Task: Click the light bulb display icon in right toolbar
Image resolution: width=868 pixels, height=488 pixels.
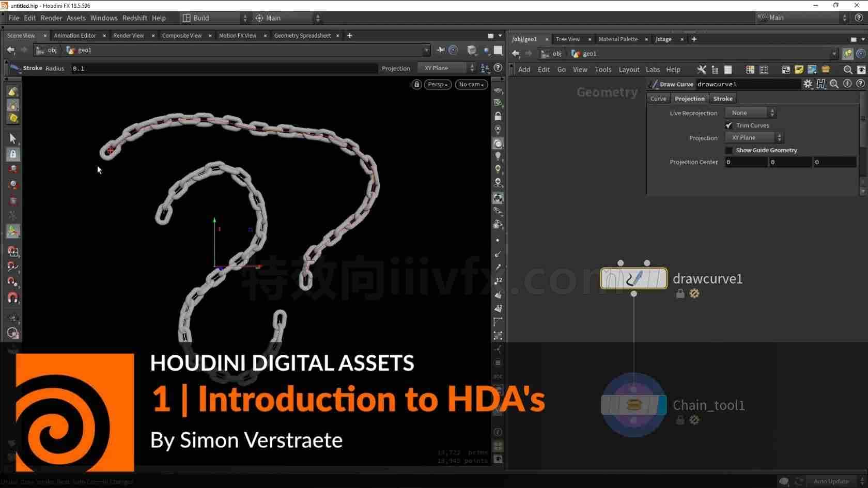Action: pos(498,156)
